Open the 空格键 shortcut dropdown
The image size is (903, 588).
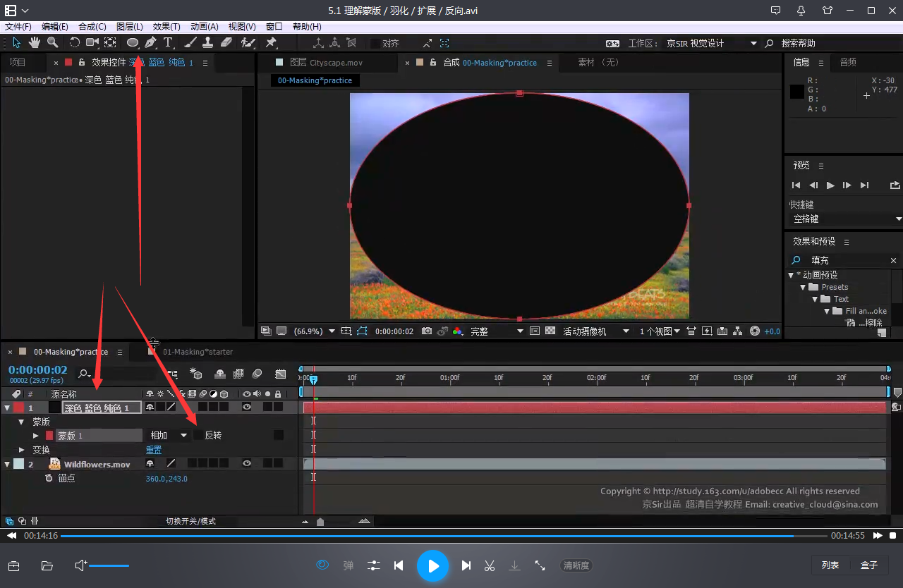coord(845,219)
